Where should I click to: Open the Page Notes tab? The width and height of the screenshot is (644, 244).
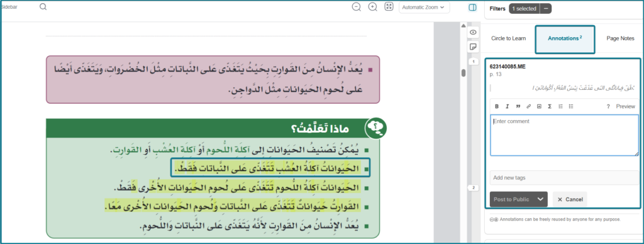(x=621, y=38)
